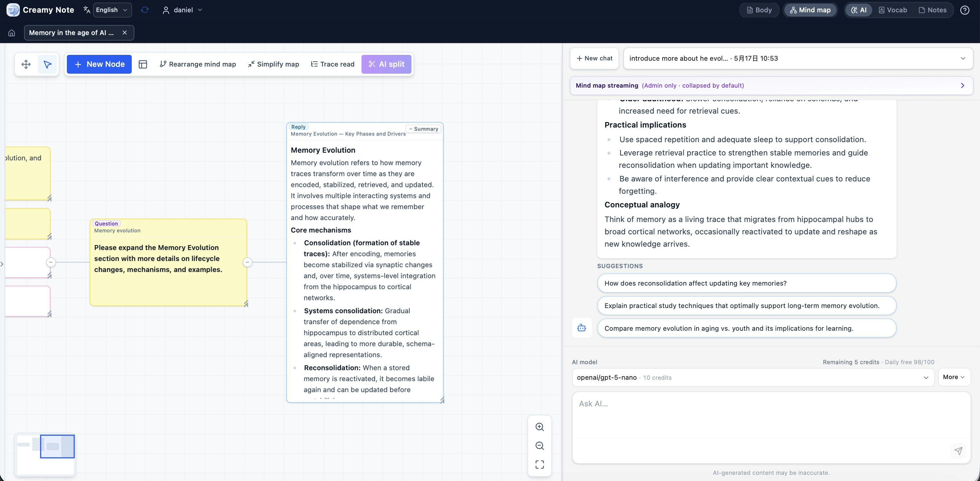Click resize handle of top-left yellow node

[49, 198]
